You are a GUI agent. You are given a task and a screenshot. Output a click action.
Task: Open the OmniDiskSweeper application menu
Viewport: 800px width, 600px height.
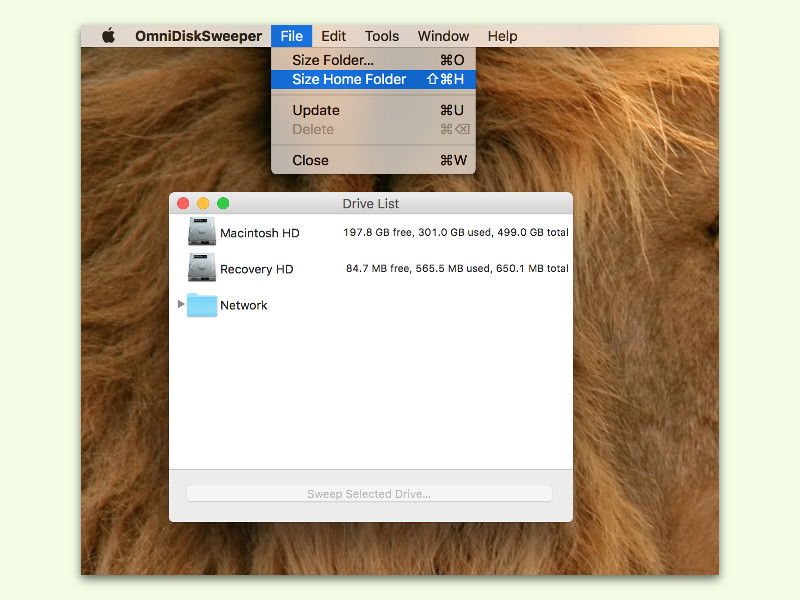click(x=198, y=36)
